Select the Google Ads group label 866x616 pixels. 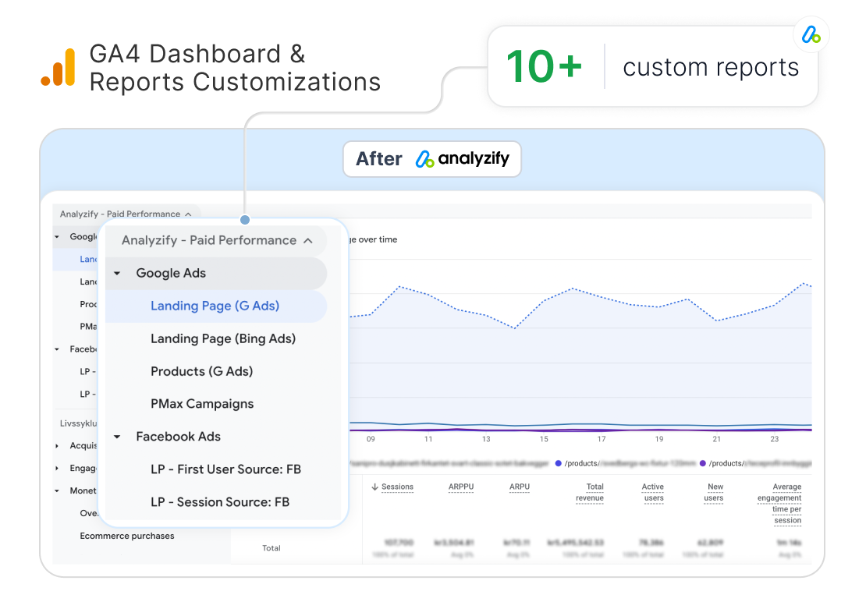point(171,273)
